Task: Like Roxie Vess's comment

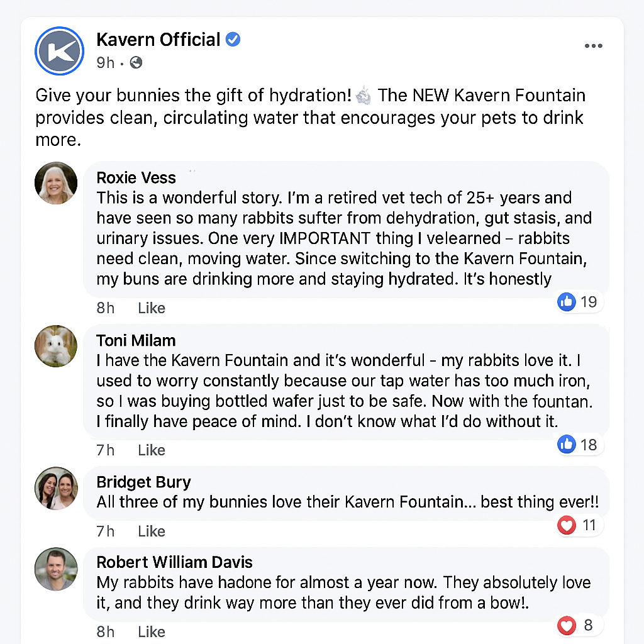Action: pyautogui.click(x=152, y=308)
